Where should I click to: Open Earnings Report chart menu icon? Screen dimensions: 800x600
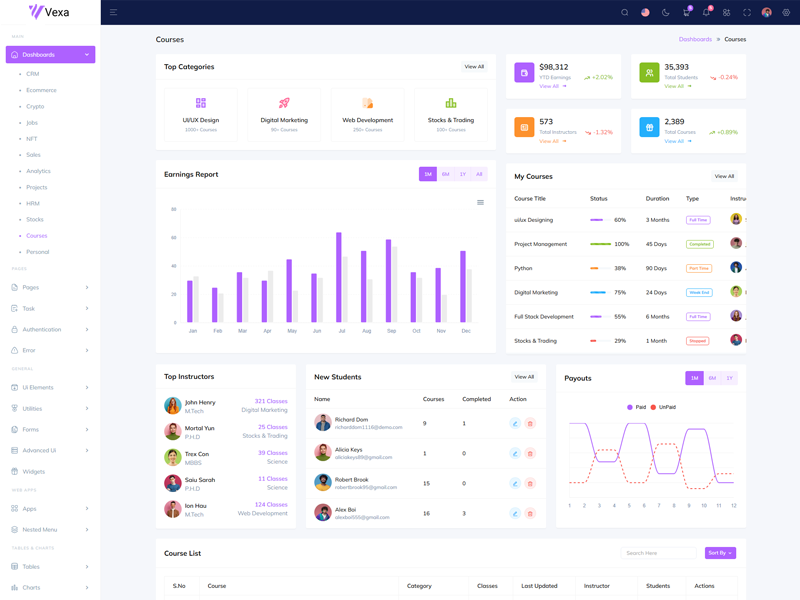click(x=480, y=202)
